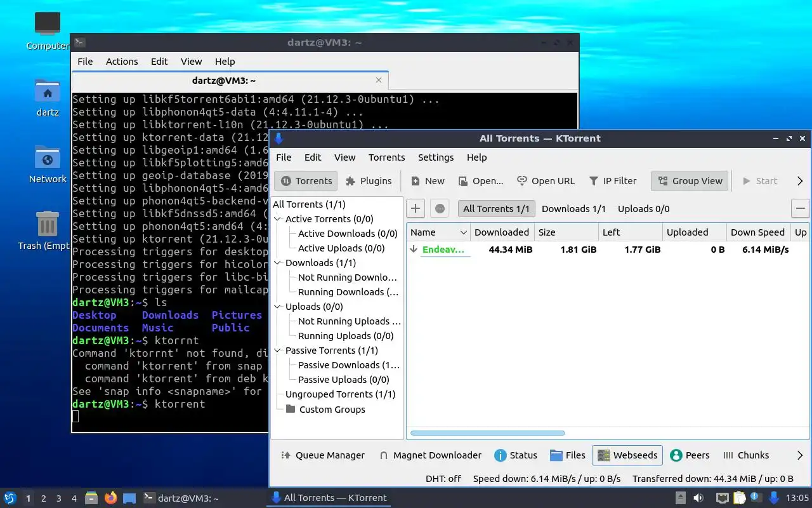Sort by the Left column header
This screenshot has height=508, width=812.
(631, 232)
